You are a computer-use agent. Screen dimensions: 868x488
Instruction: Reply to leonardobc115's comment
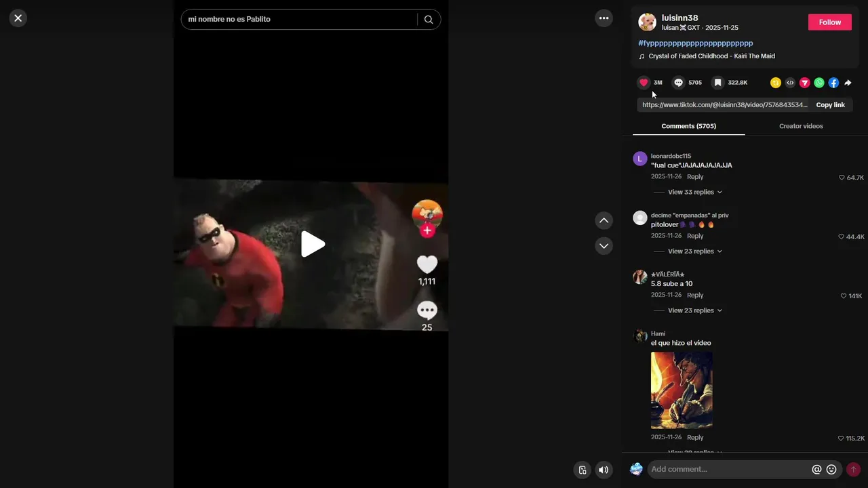(695, 177)
